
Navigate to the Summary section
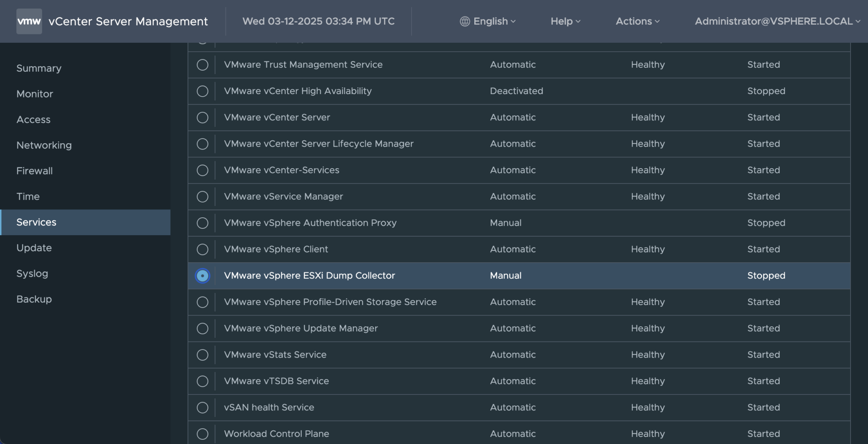[39, 68]
